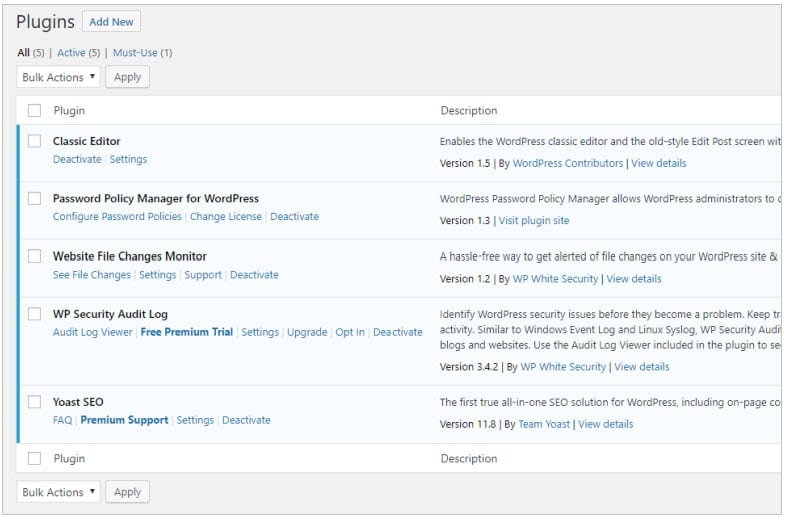The width and height of the screenshot is (787, 518).
Task: Select the Yoast SEO plugin checkbox
Action: pos(34,402)
